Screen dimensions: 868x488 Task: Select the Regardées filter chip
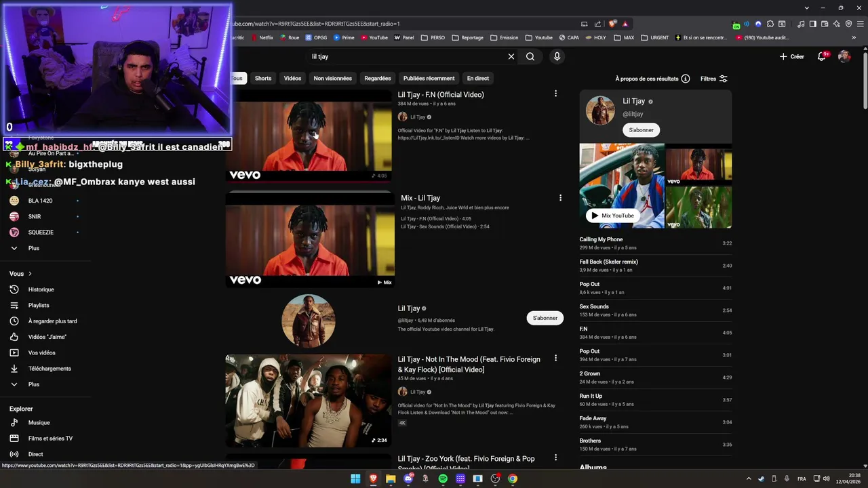[378, 78]
